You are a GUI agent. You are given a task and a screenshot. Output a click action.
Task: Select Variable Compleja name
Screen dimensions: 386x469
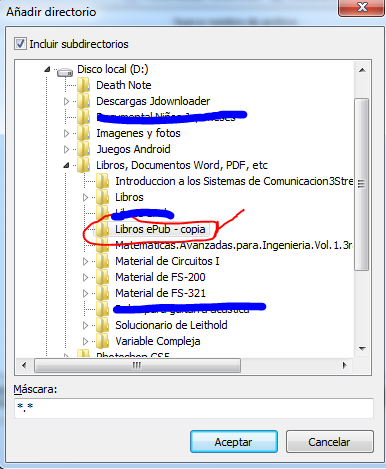pos(158,341)
